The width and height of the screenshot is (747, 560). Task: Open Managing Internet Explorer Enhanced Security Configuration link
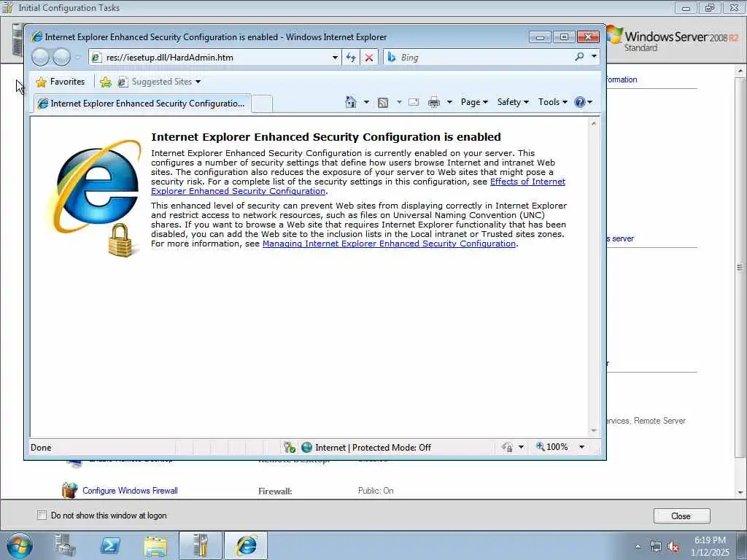(390, 244)
